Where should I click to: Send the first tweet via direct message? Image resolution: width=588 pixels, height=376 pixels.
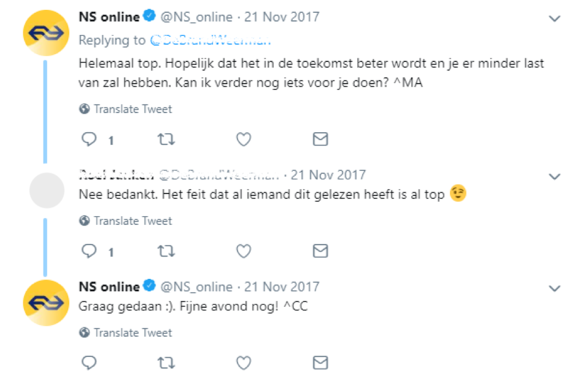[320, 139]
